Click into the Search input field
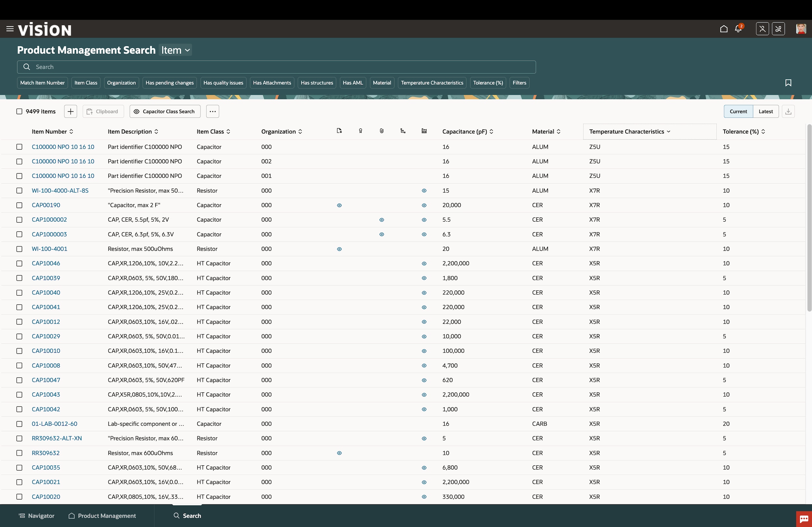The width and height of the screenshot is (812, 527). 276,67
